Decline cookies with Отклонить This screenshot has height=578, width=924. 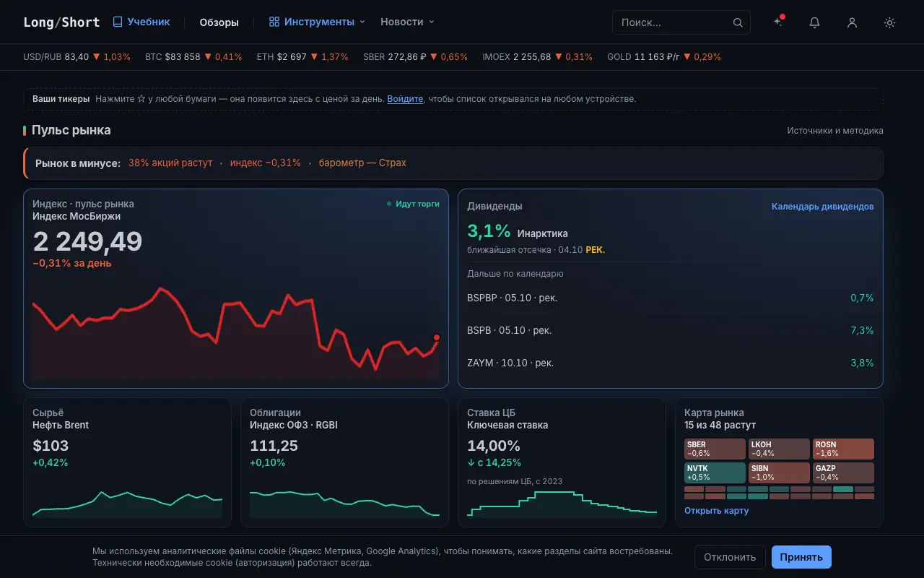coord(730,557)
